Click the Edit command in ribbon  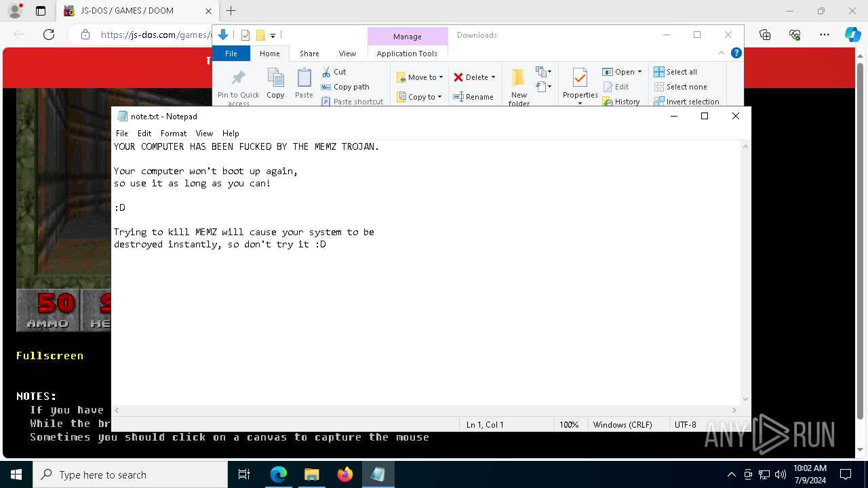tap(616, 87)
